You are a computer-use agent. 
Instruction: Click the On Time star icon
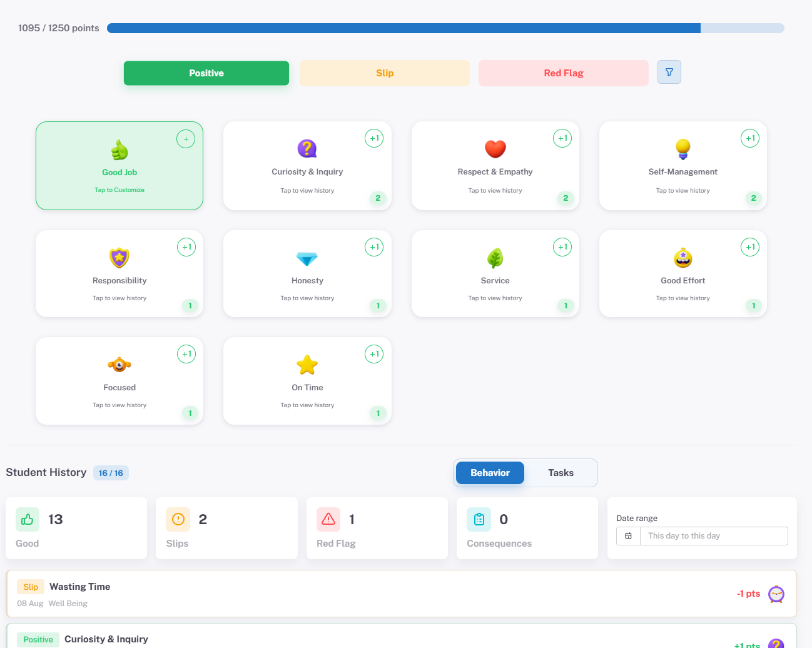pyautogui.click(x=307, y=365)
